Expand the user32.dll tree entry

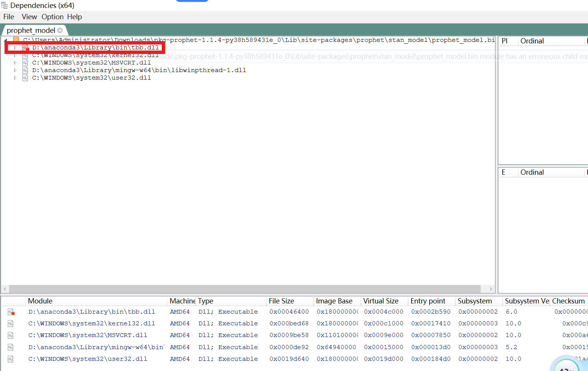(x=15, y=78)
